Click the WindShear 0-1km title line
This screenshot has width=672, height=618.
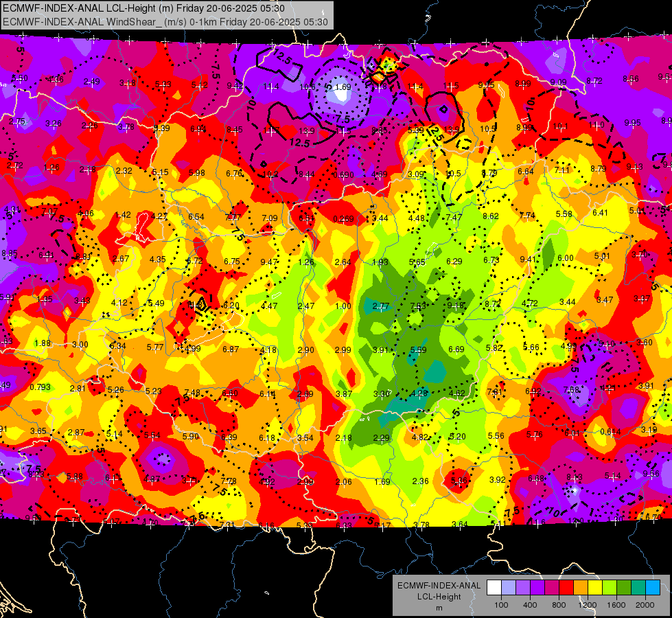[165, 22]
